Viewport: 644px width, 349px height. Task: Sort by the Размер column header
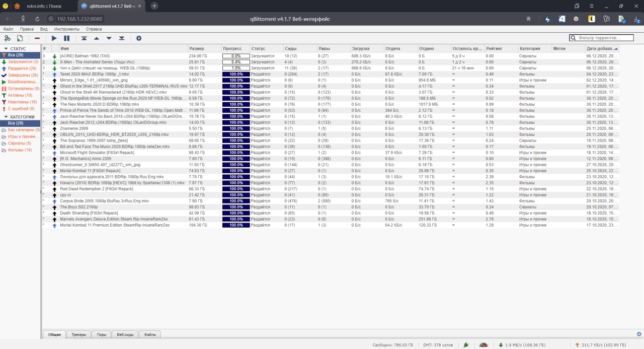(204, 48)
